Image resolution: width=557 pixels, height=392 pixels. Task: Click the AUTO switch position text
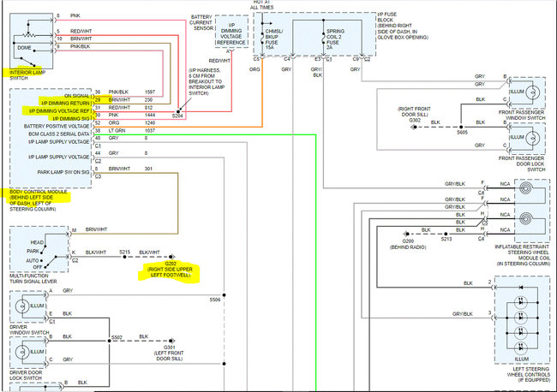pos(33,260)
